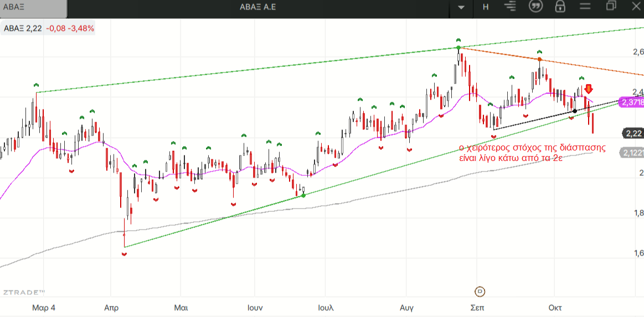The image size is (644, 317).
Task: Click the ΑΒΑΞ symbol search field
Action: 33,7
